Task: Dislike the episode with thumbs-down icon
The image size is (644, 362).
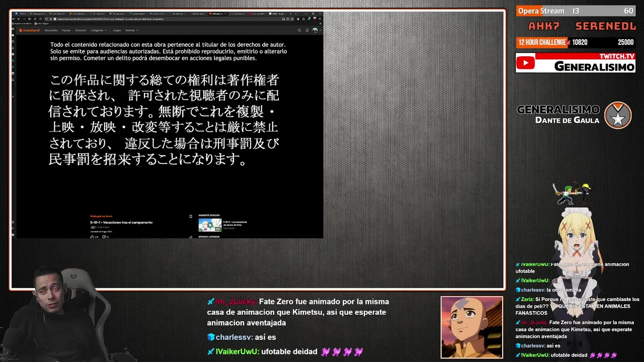Action: (x=104, y=237)
